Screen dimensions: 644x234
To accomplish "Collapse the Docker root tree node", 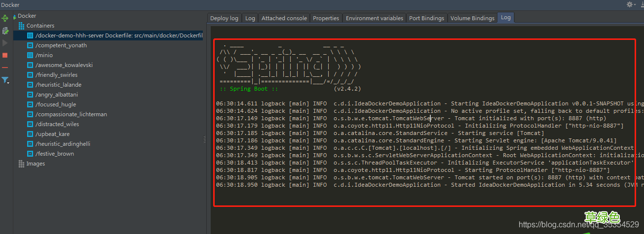I will 15,16.
